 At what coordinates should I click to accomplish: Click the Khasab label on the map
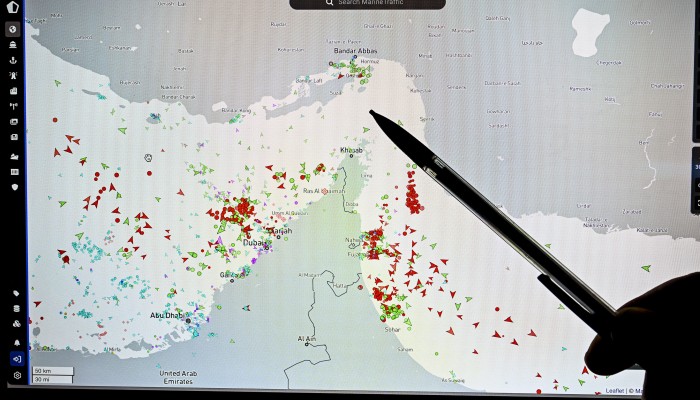[351, 150]
